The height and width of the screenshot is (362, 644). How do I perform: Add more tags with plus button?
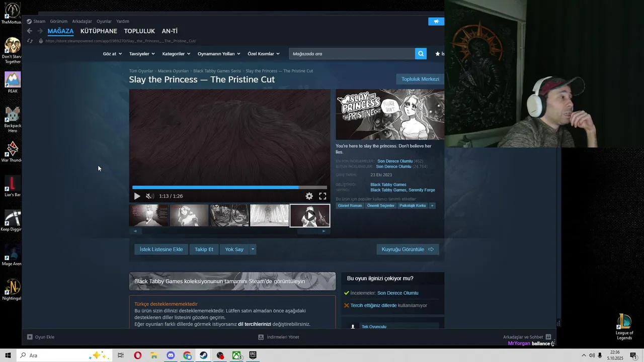coord(432,206)
